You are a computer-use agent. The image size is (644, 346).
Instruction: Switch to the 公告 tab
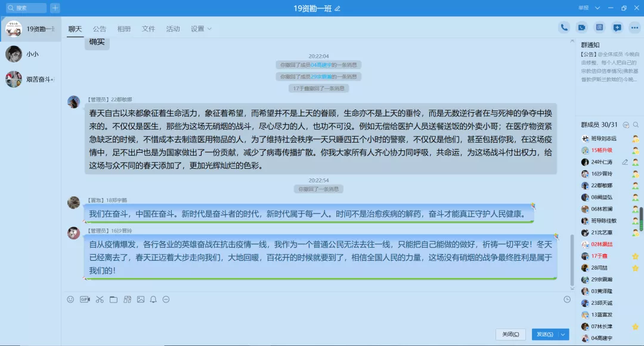point(100,29)
